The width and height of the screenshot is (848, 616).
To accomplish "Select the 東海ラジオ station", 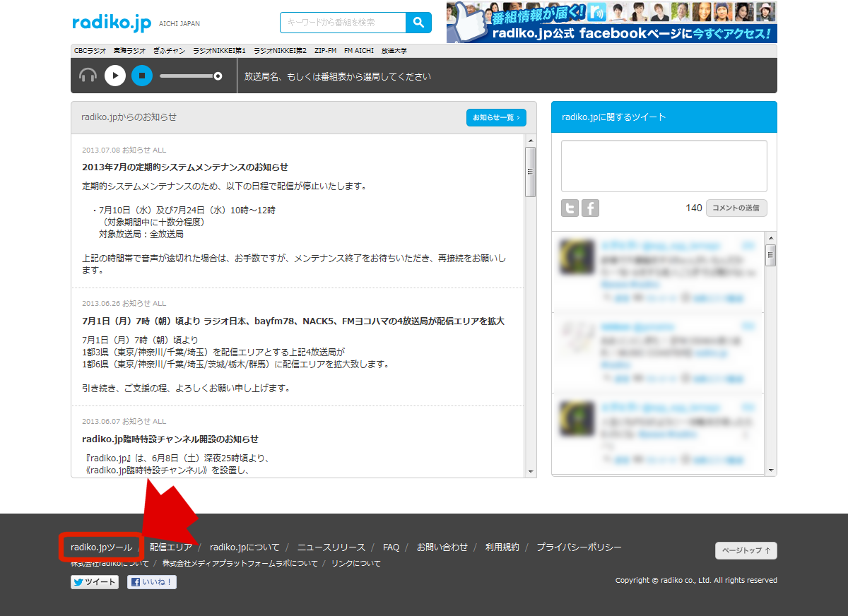I will (129, 51).
